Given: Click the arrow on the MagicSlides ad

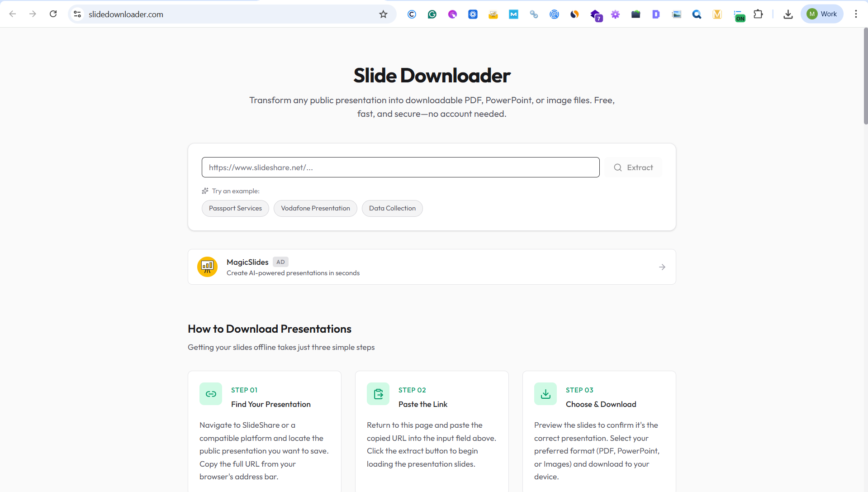Looking at the screenshot, I should [x=662, y=267].
